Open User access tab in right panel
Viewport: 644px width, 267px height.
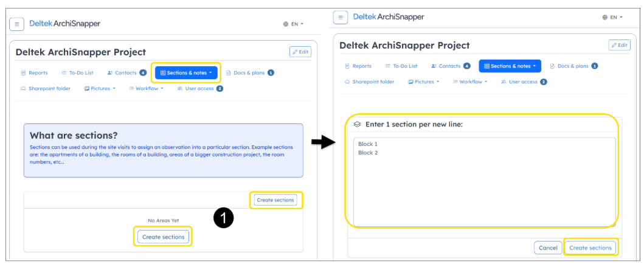[x=524, y=81]
